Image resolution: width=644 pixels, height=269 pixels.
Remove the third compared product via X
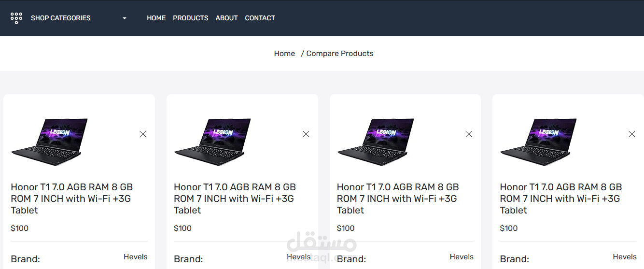[469, 134]
